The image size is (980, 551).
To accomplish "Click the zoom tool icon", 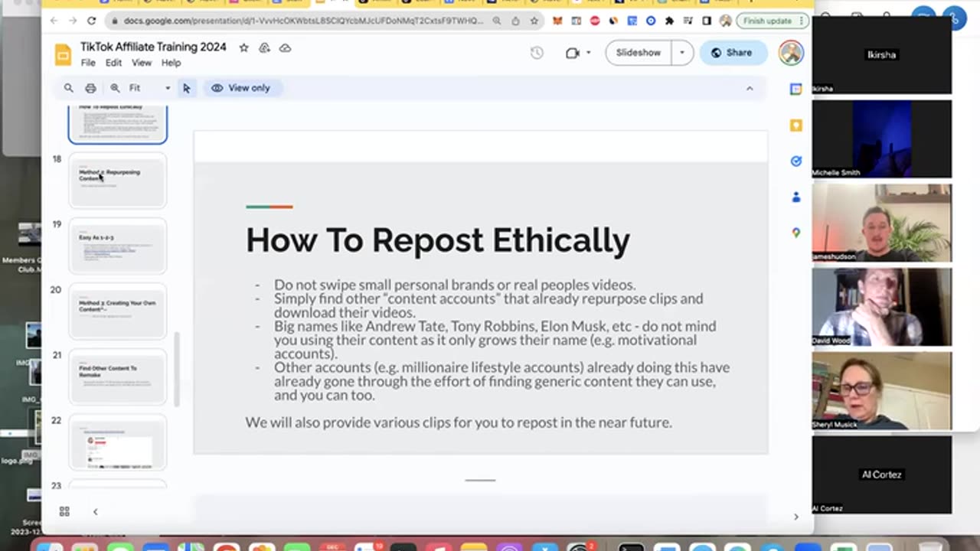I will click(x=115, y=88).
